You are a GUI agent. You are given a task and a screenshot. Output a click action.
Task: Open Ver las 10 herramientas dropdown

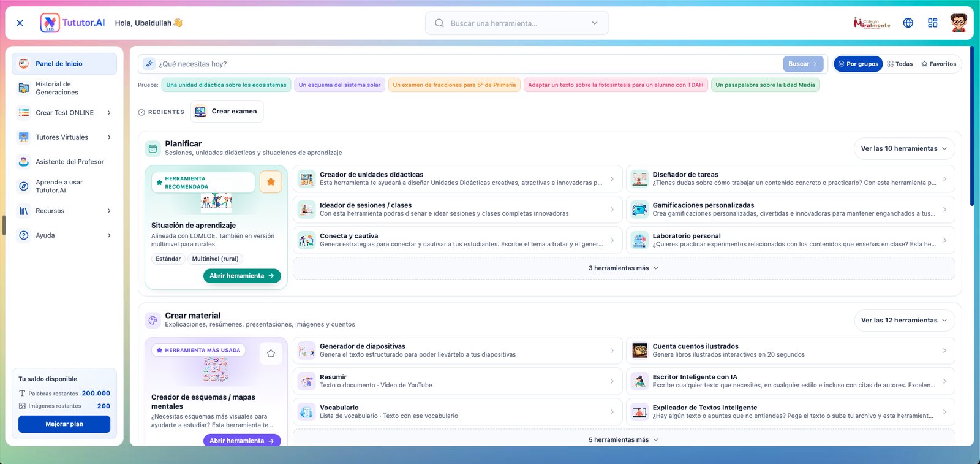tap(904, 148)
